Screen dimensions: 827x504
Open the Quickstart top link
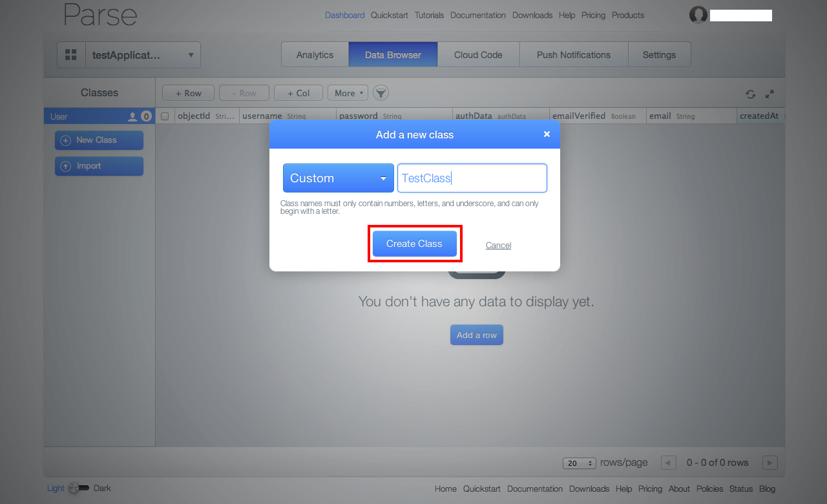click(390, 15)
